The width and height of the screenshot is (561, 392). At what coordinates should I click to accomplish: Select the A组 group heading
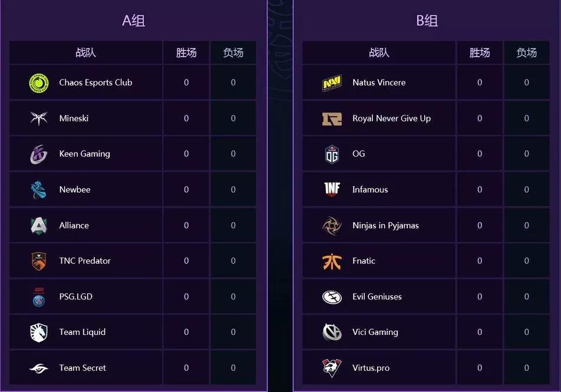pyautogui.click(x=133, y=21)
